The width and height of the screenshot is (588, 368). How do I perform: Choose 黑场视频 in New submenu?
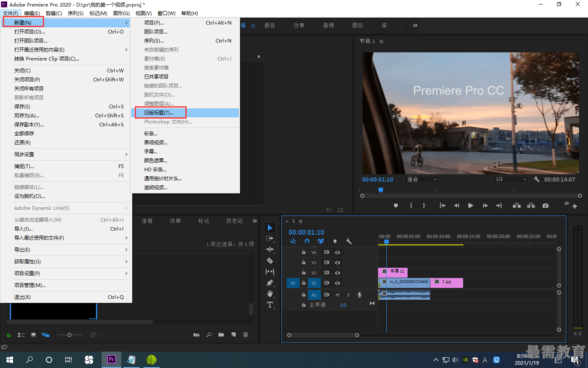click(185, 142)
